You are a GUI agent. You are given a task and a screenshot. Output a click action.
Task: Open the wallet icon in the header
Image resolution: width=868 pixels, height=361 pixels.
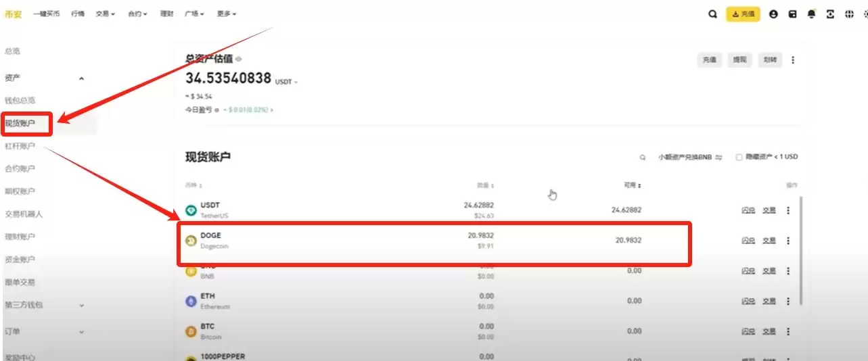(792, 14)
